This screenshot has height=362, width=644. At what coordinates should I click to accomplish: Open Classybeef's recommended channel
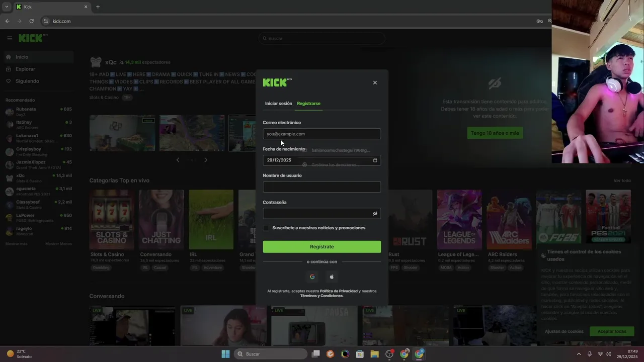pyautogui.click(x=39, y=204)
